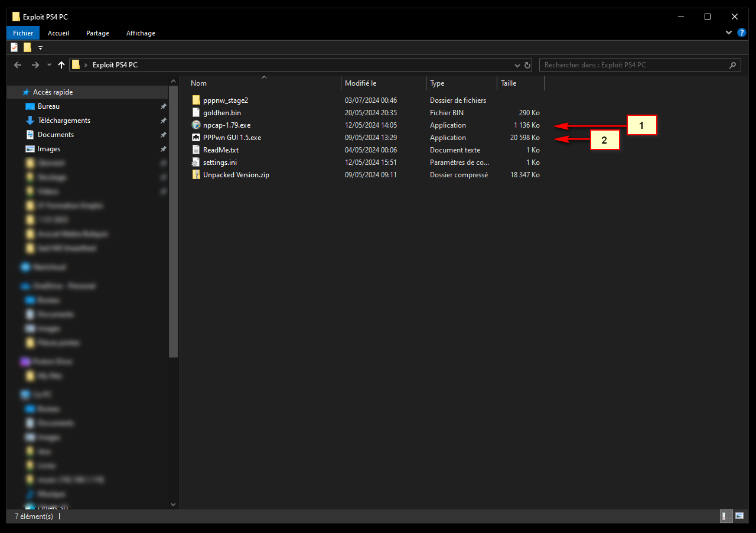Click the Accès rapide star icon

click(26, 92)
